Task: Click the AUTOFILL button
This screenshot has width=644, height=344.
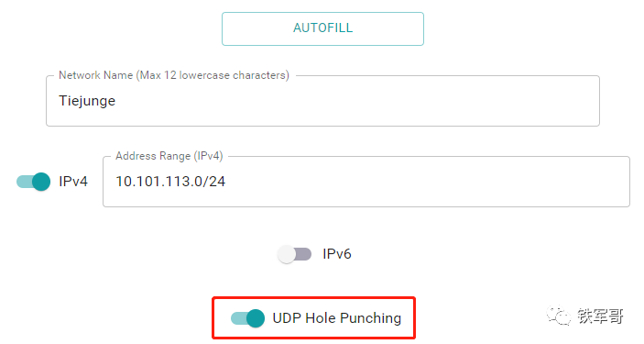Action: [322, 28]
